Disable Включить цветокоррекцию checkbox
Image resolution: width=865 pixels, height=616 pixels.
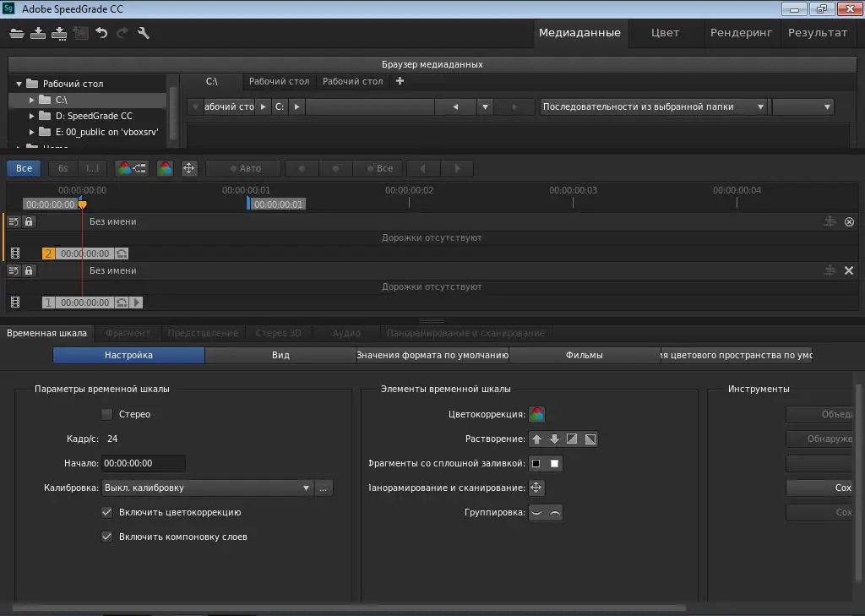click(x=106, y=512)
